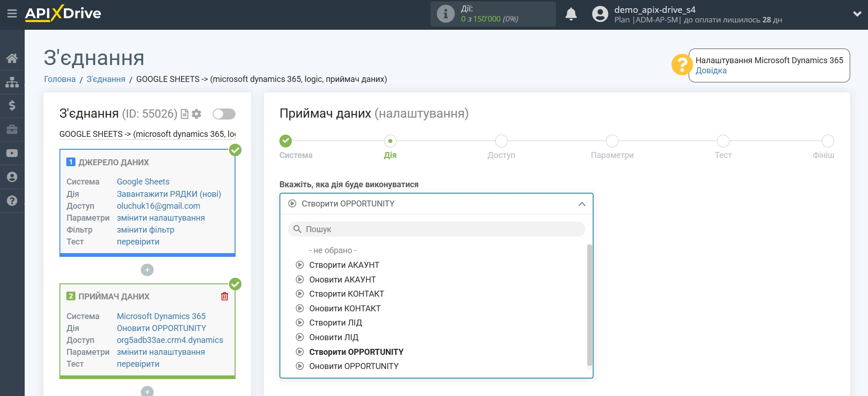
Task: Go to Головна breadcrumb
Action: click(60, 79)
